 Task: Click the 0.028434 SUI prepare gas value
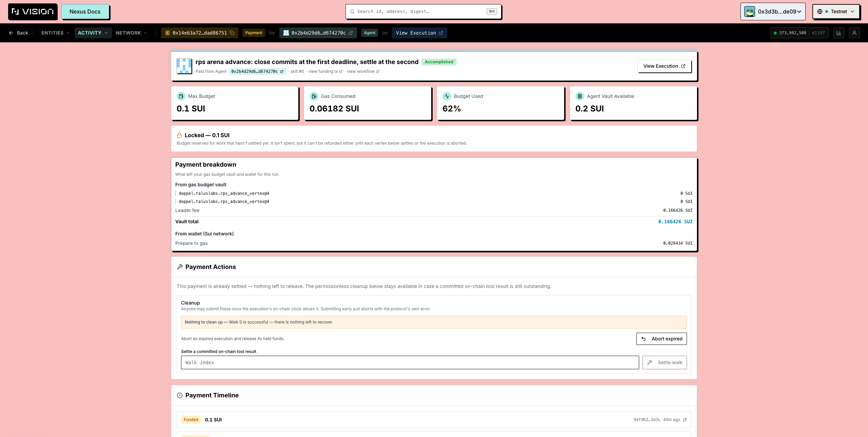[678, 243]
